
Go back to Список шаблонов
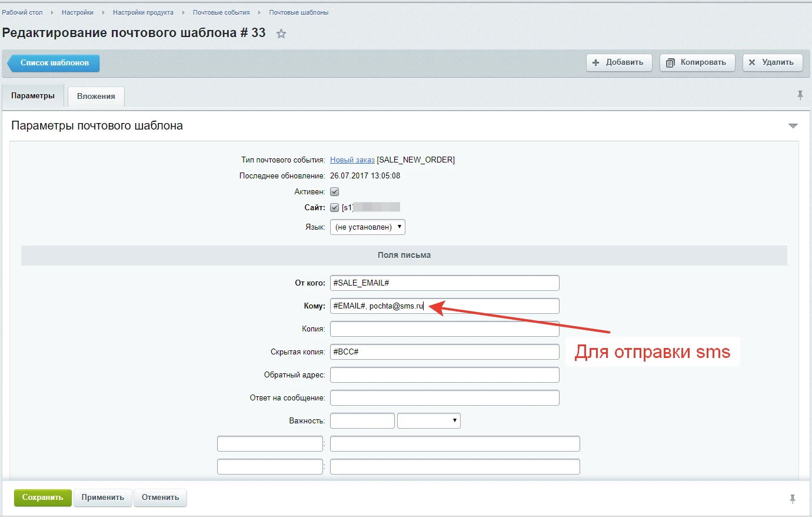(x=54, y=63)
